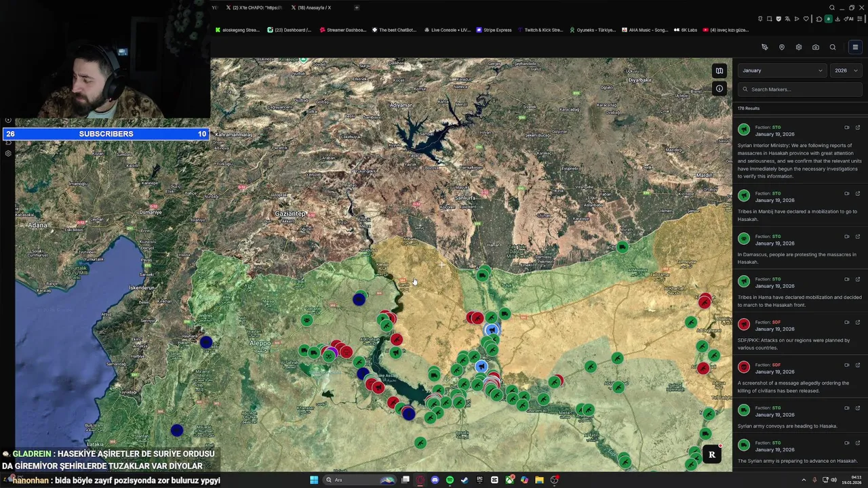Click text 'Syrian army convoys are heading to Hasaka.'

(x=787, y=426)
